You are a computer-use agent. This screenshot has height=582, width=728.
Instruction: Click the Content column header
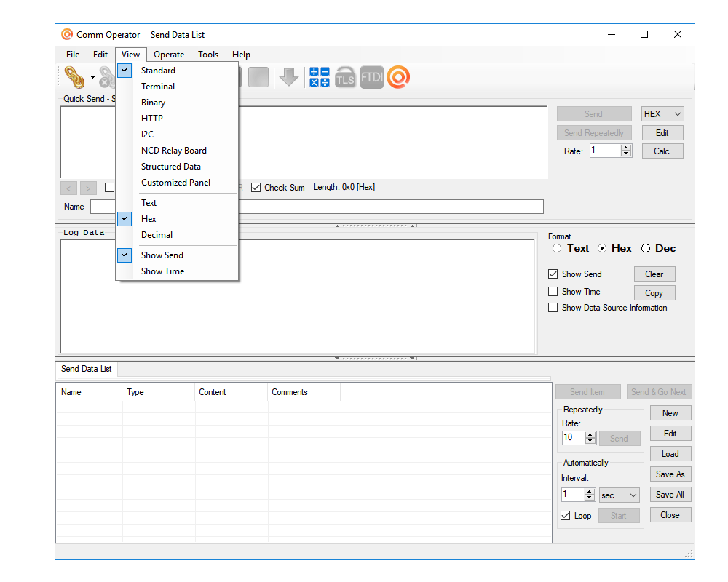click(x=232, y=392)
